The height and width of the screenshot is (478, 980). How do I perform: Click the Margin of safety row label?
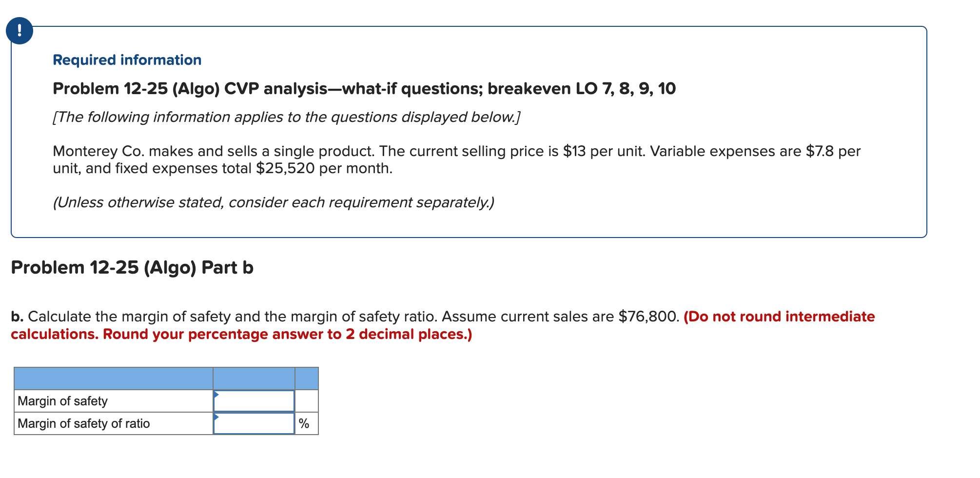click(62, 400)
